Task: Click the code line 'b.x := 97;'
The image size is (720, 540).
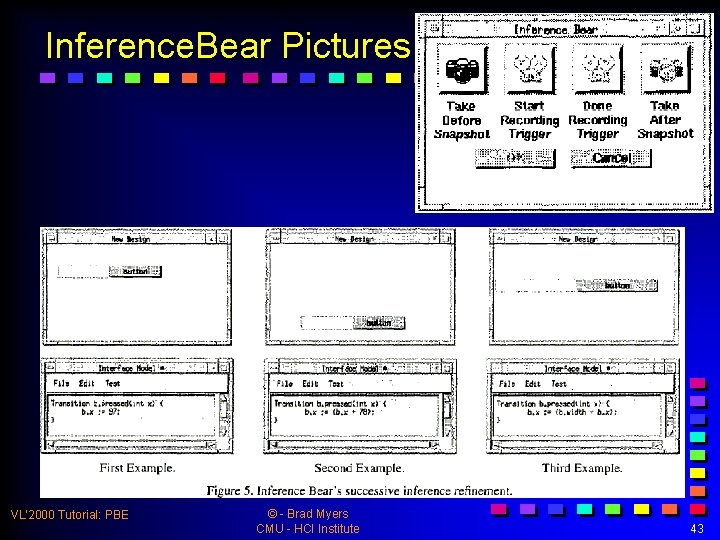Action: coord(101,412)
